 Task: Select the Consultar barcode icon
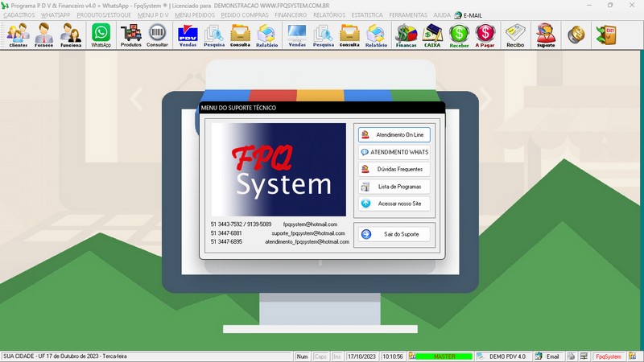point(157,35)
